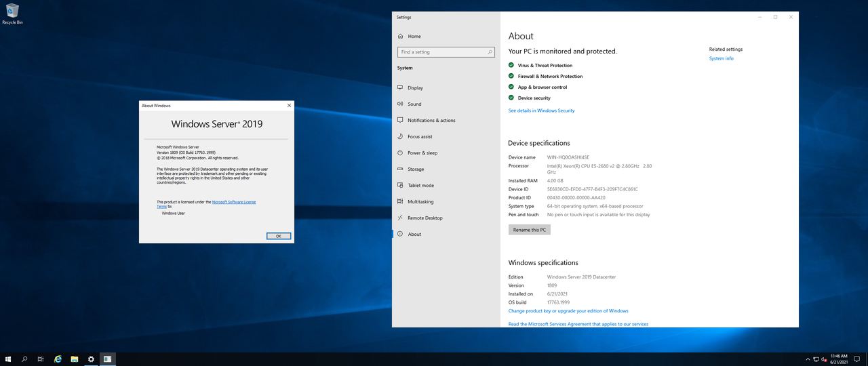Open the Start menu on taskbar
Viewport: 868px width, 366px height.
[x=8, y=359]
